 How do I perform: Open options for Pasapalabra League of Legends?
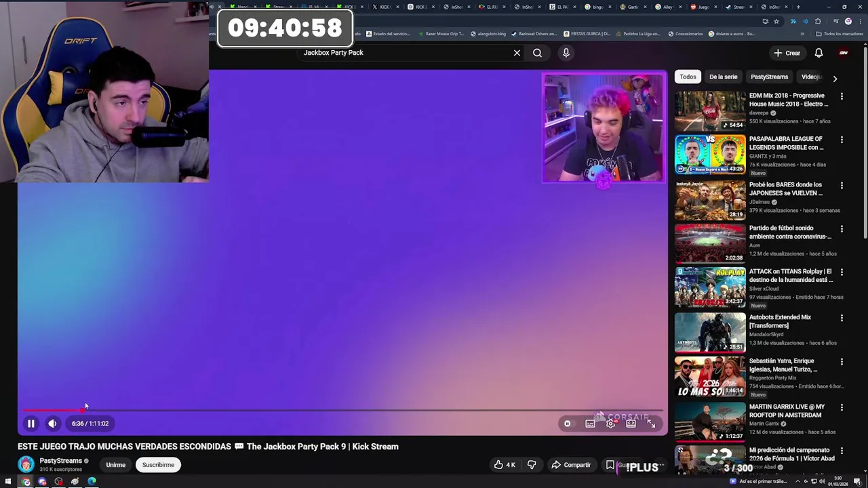pyautogui.click(x=842, y=140)
